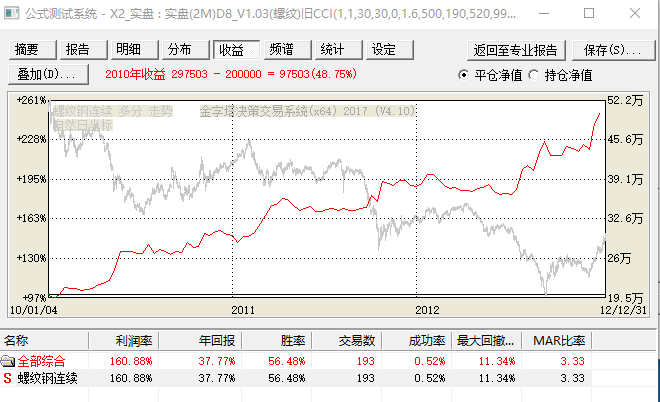Open the 频谱 tab
Viewport: 660px width, 402px height.
(x=287, y=50)
